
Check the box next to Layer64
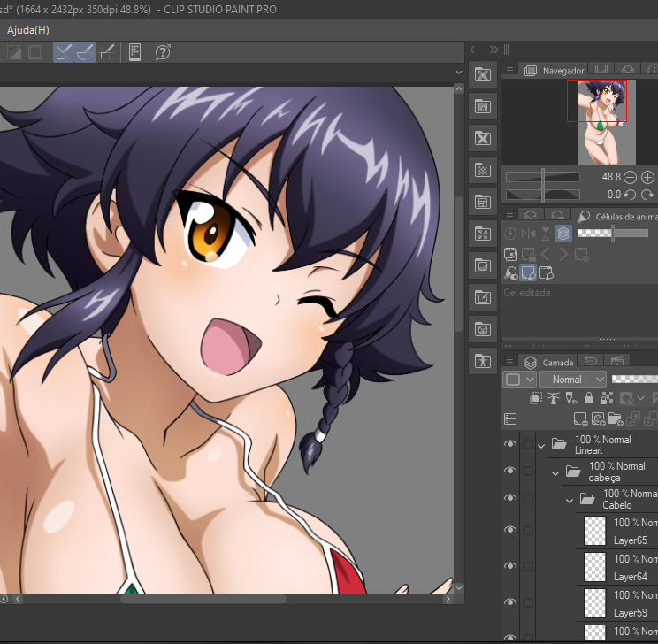[528, 566]
